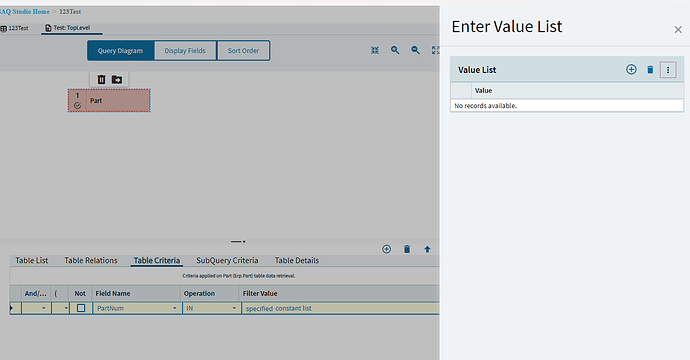Viewport: 690px width, 360px height.
Task: Open the Table List tab
Action: [32, 261]
